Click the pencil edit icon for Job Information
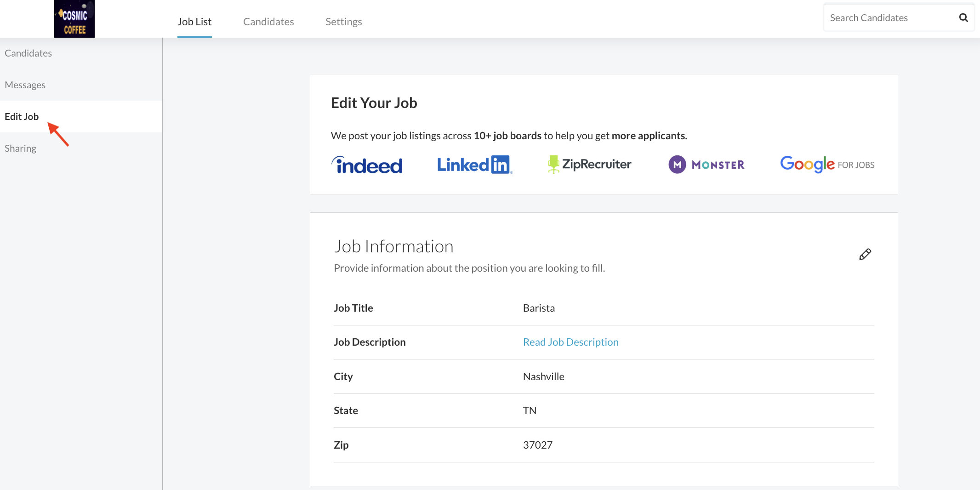The image size is (980, 490). coord(865,254)
